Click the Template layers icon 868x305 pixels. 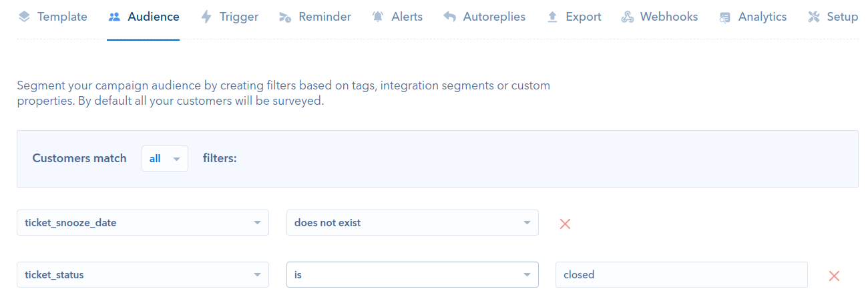point(24,17)
